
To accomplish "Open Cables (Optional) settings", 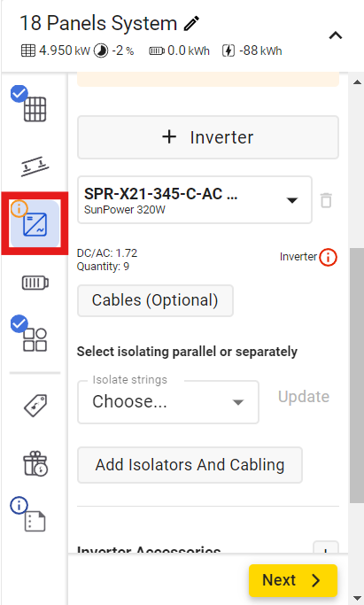I will [x=155, y=300].
